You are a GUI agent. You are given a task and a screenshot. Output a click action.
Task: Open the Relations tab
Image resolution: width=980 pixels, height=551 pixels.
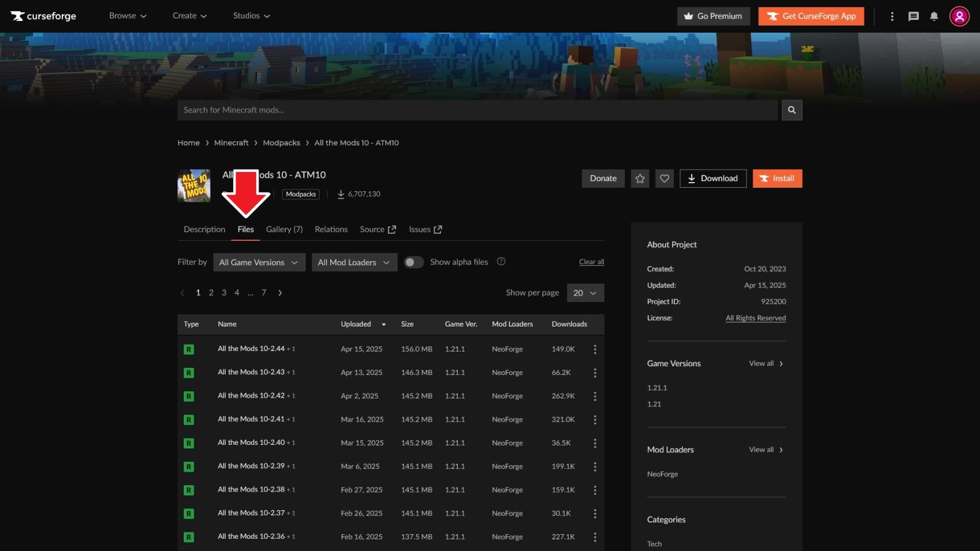coord(331,229)
